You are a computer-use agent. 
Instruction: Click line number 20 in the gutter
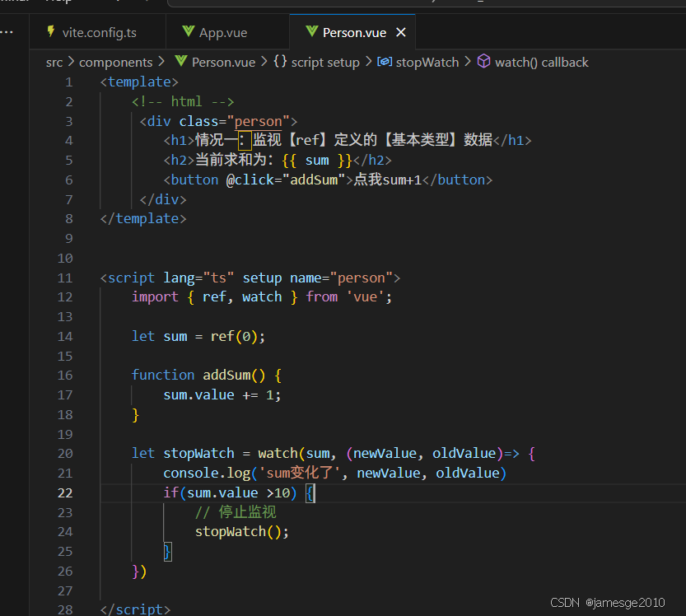tap(65, 453)
